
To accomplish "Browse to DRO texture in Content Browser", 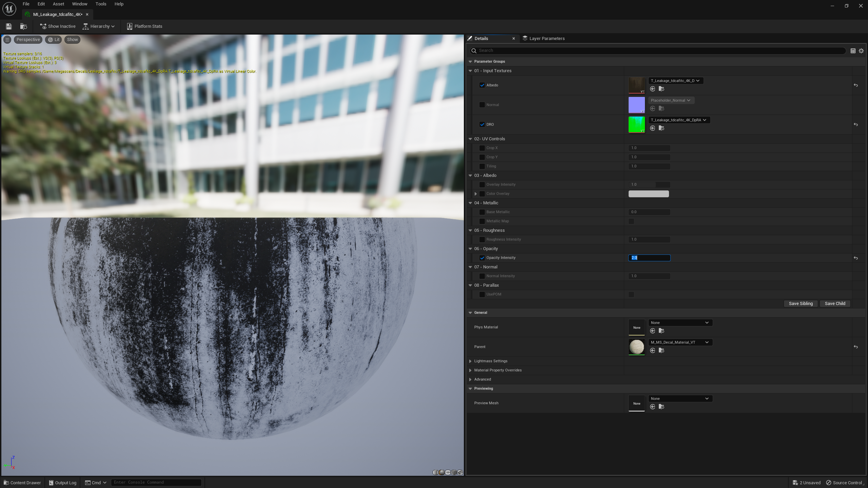I will tap(661, 128).
